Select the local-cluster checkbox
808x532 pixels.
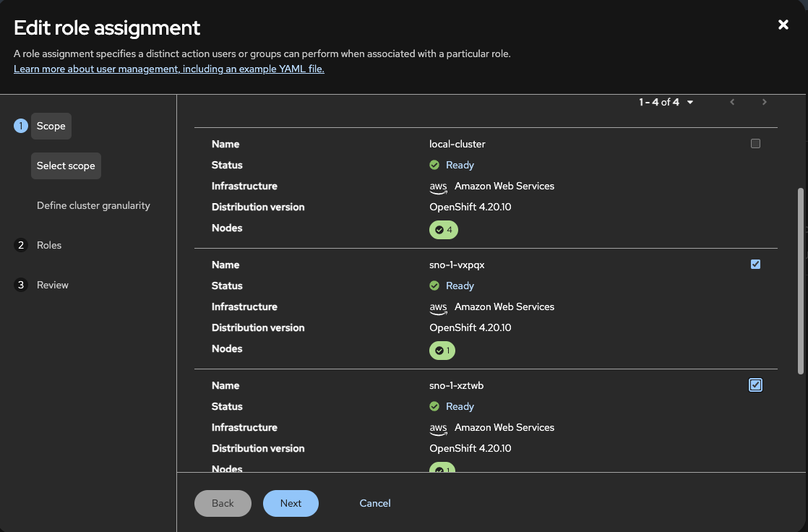coord(755,144)
